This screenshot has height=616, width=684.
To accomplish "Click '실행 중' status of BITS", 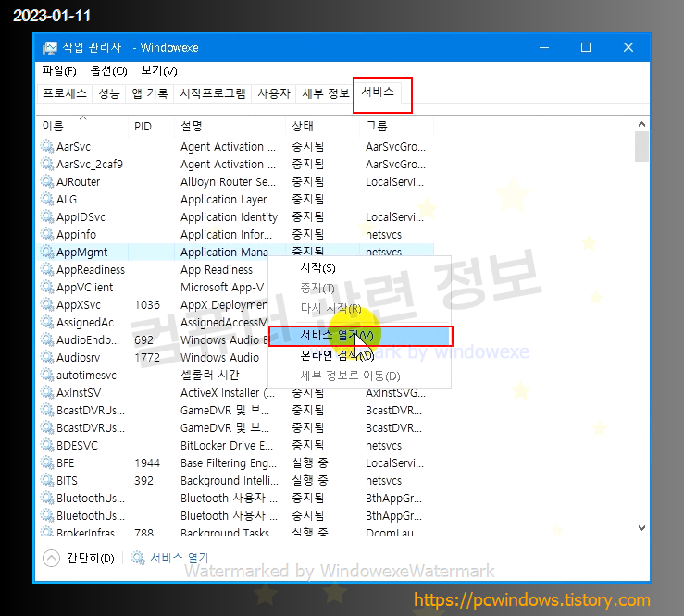I will coord(310,480).
